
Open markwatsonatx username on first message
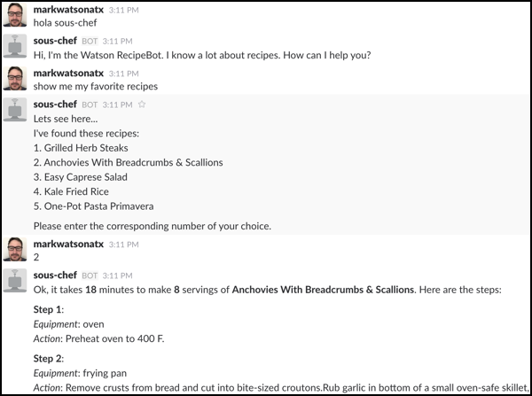[x=68, y=10]
